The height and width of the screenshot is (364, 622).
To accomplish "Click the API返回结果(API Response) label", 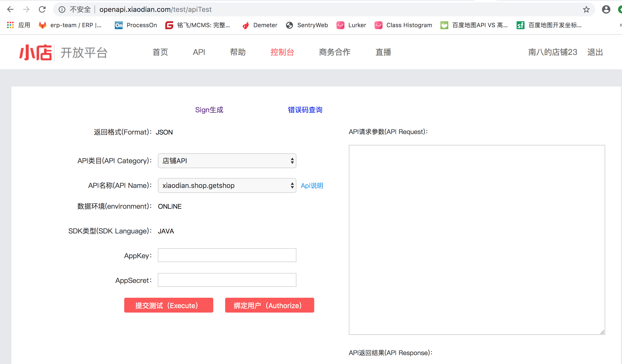I will click(x=390, y=353).
